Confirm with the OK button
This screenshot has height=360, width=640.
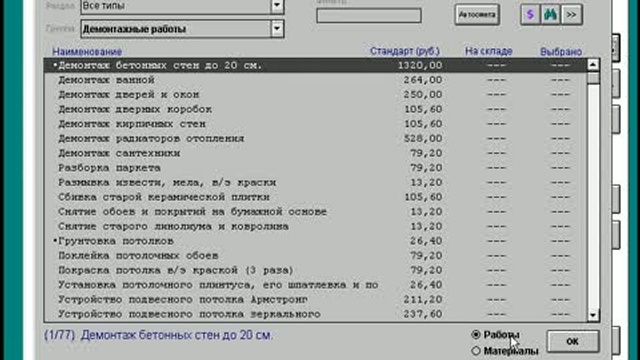coord(573,341)
